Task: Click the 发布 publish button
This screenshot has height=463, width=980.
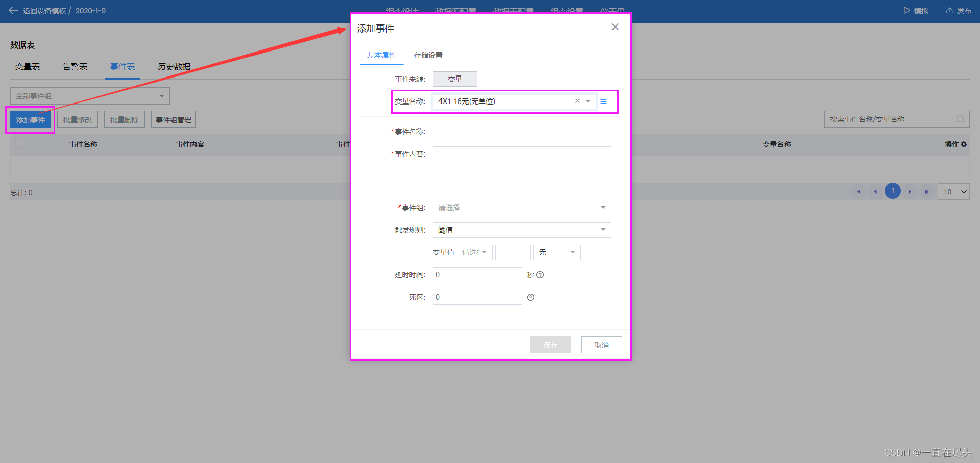Action: pos(958,11)
